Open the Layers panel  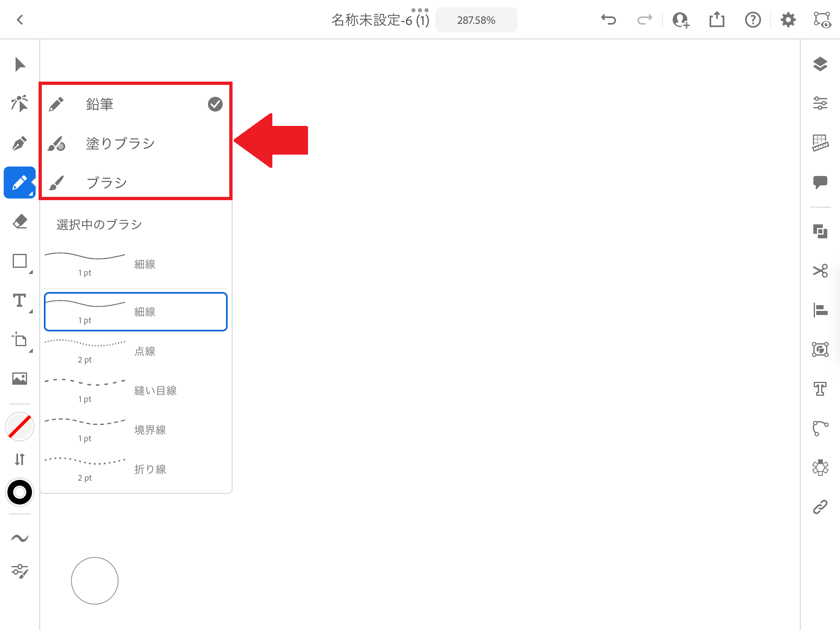pyautogui.click(x=820, y=64)
